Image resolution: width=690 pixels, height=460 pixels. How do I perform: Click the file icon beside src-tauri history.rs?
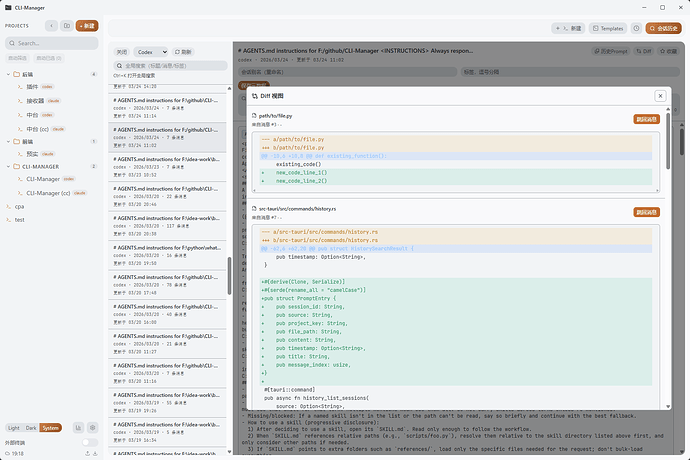254,209
